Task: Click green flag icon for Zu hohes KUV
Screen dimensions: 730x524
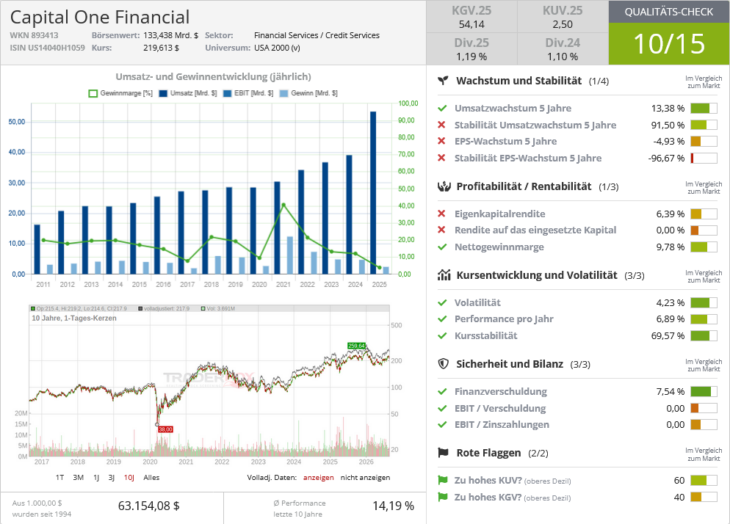Action: [x=442, y=480]
